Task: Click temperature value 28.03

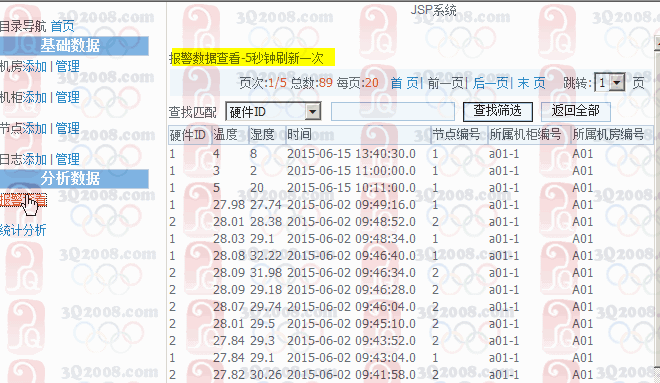Action: pyautogui.click(x=229, y=239)
